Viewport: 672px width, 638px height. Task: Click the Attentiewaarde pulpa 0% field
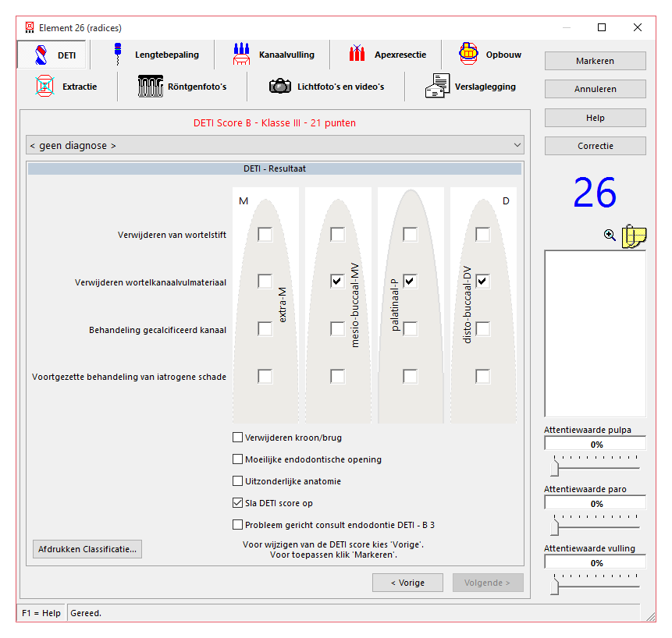(x=595, y=444)
